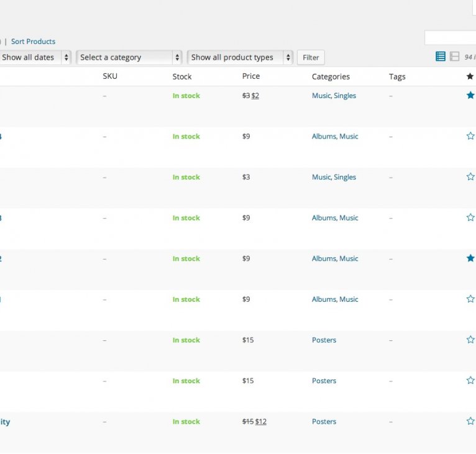This screenshot has height=454, width=476.
Task: Open the Posters category in the $12 sale row
Action: coord(324,422)
